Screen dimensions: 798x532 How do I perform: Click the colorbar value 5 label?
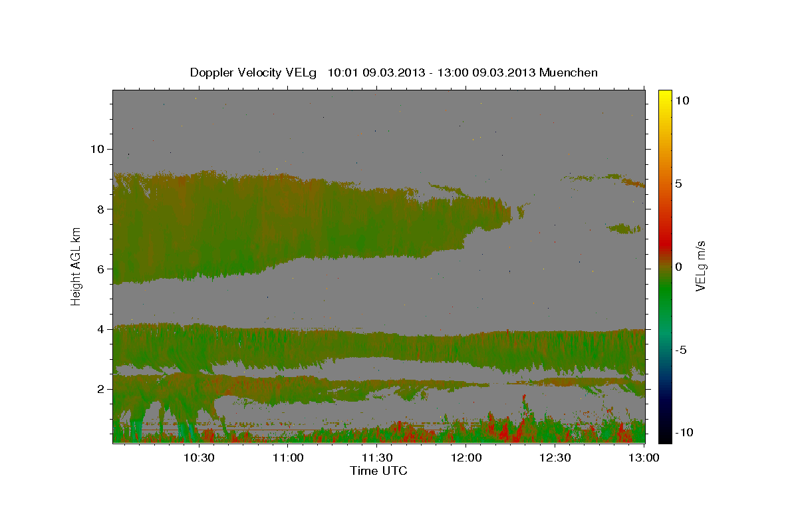680,184
